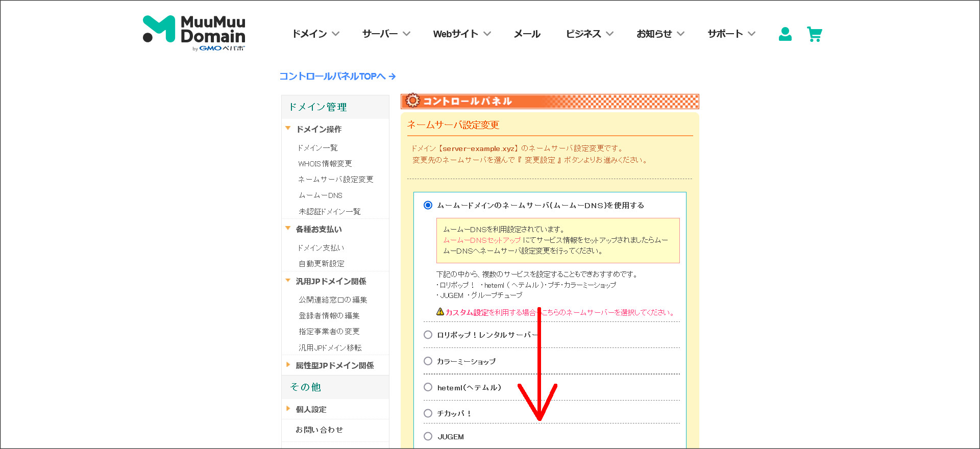
Task: Click the その他 sidebar heading
Action: tap(305, 387)
